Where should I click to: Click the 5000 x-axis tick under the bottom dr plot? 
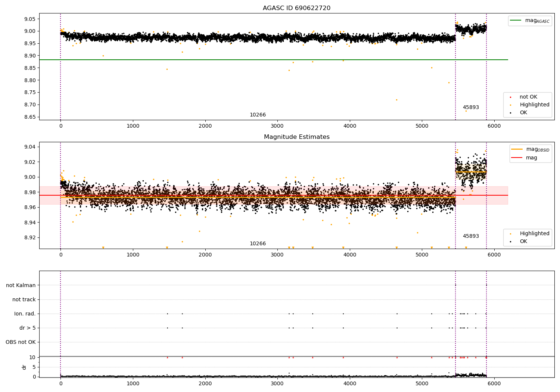[422, 384]
